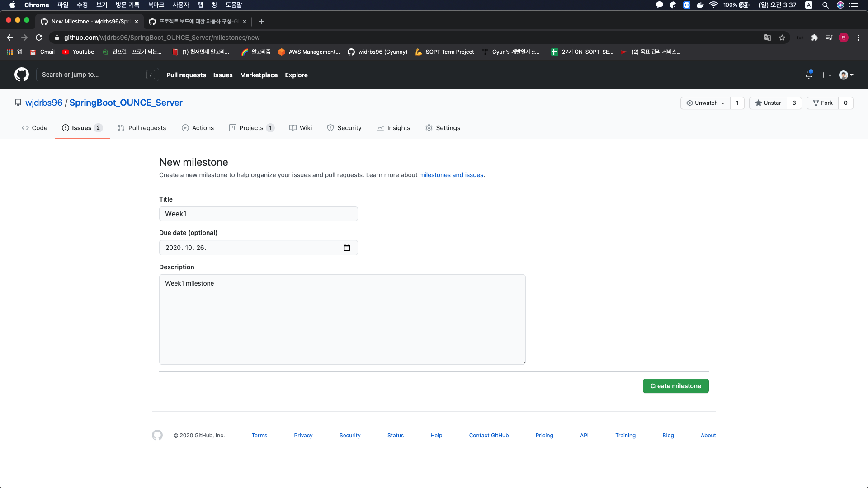Switch to the Pull requests repository tab
This screenshot has width=868, height=488.
click(x=142, y=128)
